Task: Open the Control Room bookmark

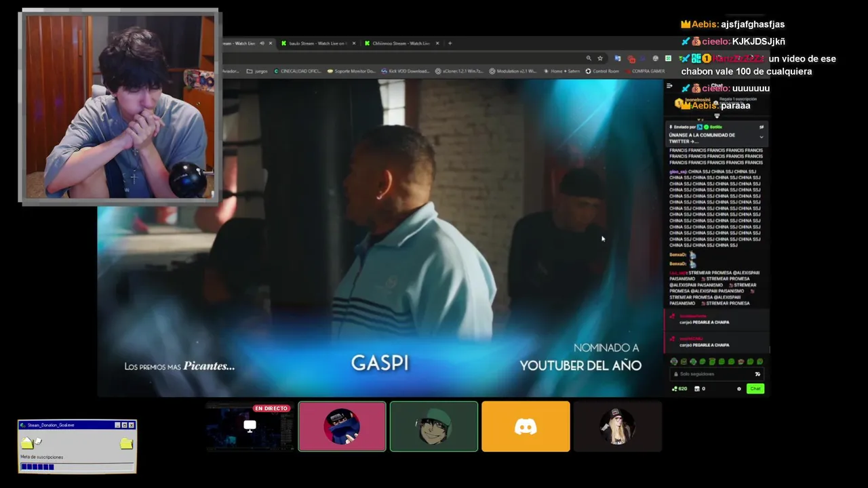Action: point(602,71)
